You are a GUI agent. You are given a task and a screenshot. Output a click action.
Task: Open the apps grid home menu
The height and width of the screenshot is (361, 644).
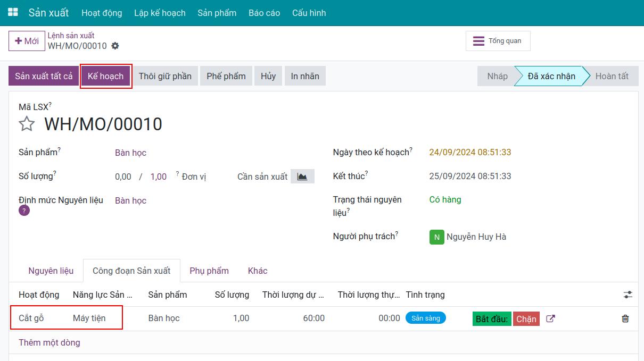coord(13,12)
